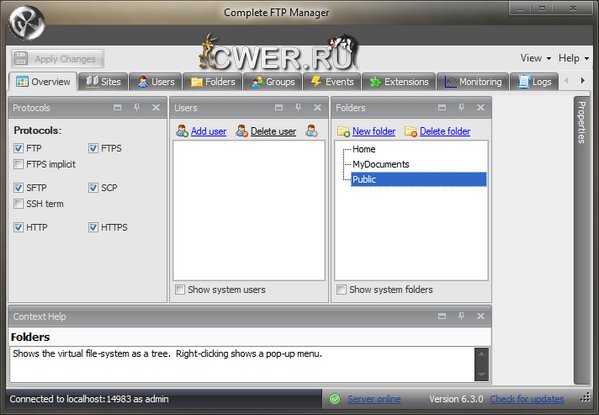Click the Context Help scrollbar up arrow
This screenshot has width=599, height=415.
[481, 354]
